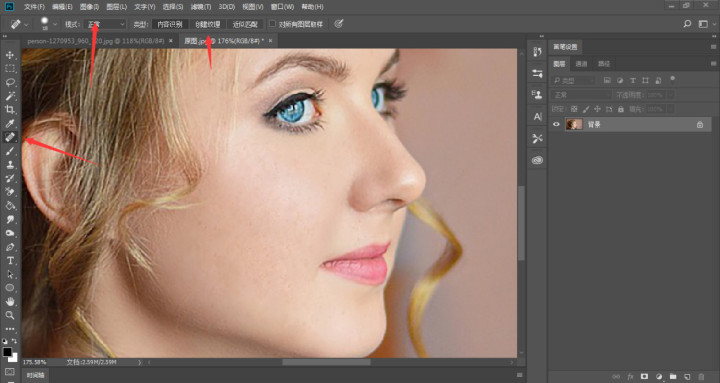Screen dimensions: 720x383
Task: Toggle type layer filter icon
Action: [633, 80]
